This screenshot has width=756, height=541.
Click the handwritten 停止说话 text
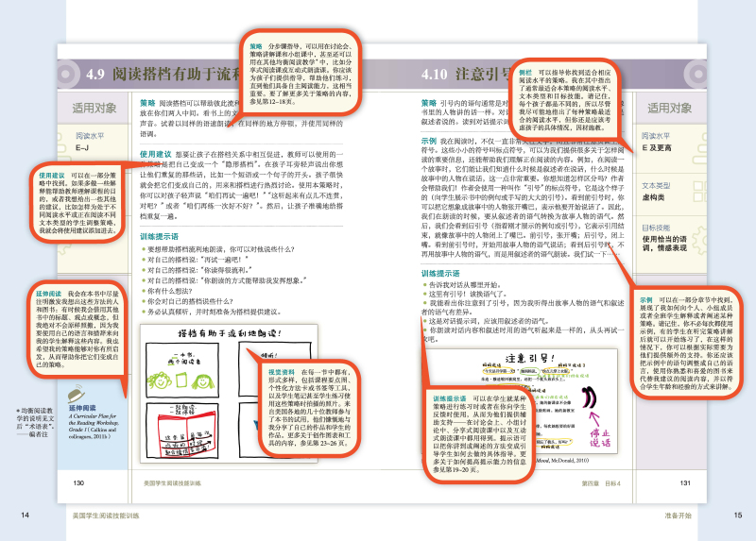[600, 437]
